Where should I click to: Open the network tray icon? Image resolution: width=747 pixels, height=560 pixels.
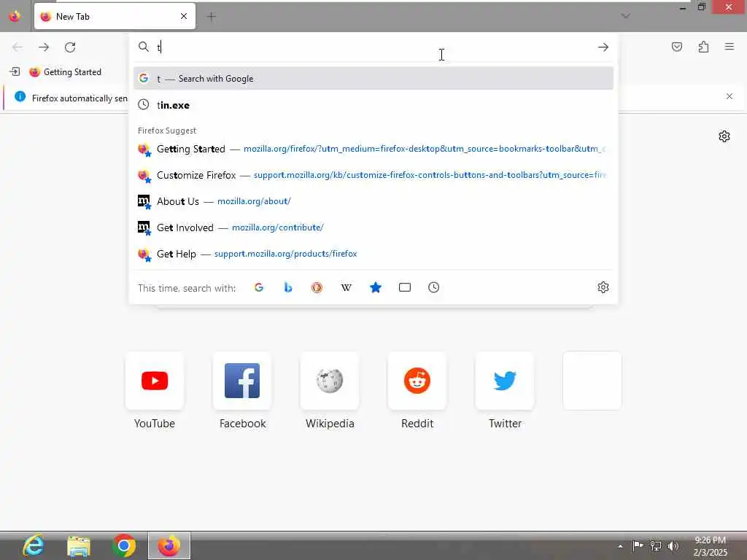pyautogui.click(x=656, y=545)
